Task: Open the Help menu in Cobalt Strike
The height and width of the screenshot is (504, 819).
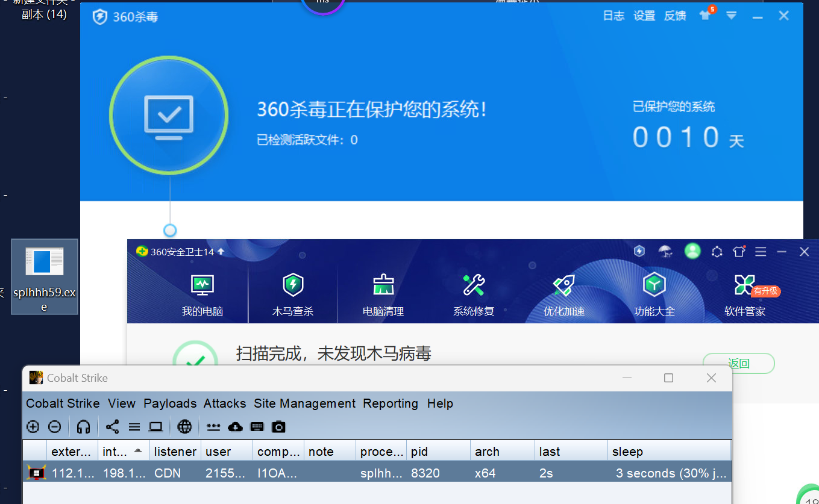Action: point(440,403)
